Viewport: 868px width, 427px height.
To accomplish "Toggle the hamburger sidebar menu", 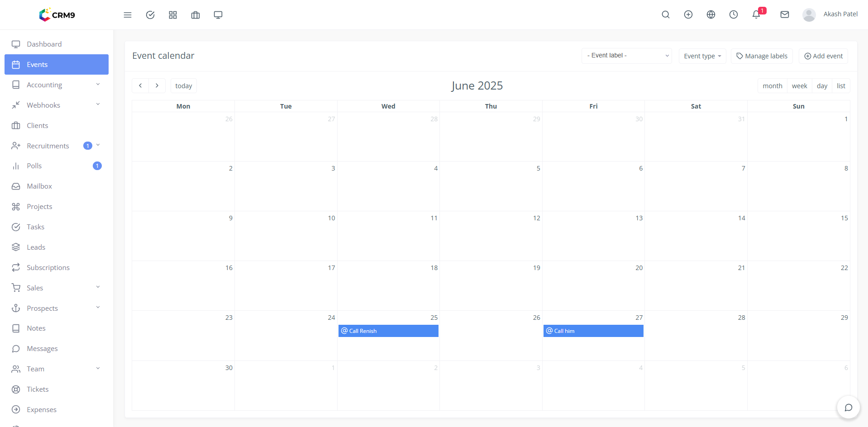I will [128, 15].
